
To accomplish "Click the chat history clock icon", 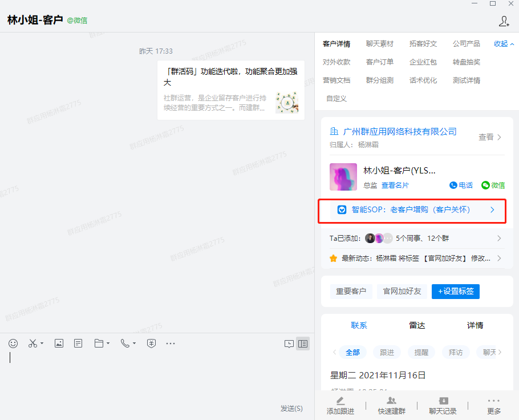I will 289,344.
